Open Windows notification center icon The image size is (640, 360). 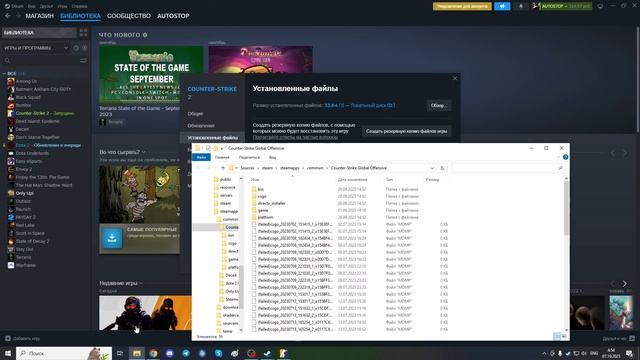click(x=630, y=353)
